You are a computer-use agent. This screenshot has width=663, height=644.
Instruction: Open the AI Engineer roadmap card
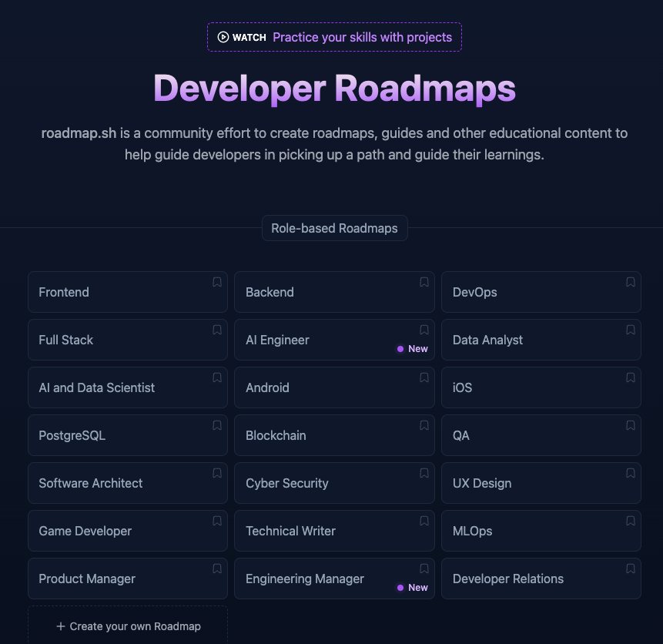[x=334, y=340]
